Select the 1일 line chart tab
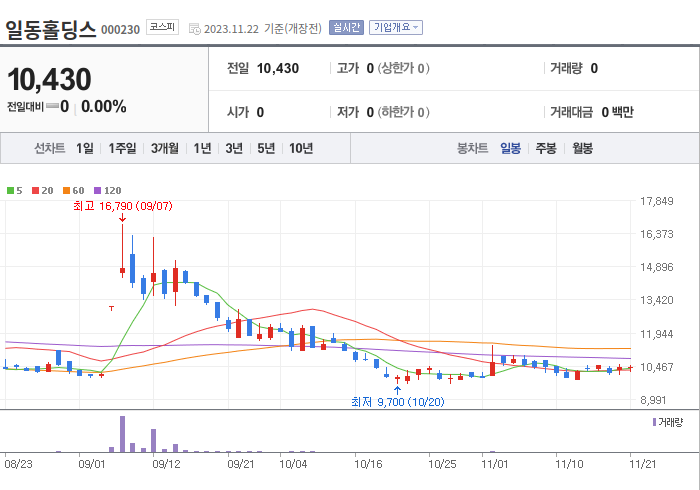 pos(85,148)
